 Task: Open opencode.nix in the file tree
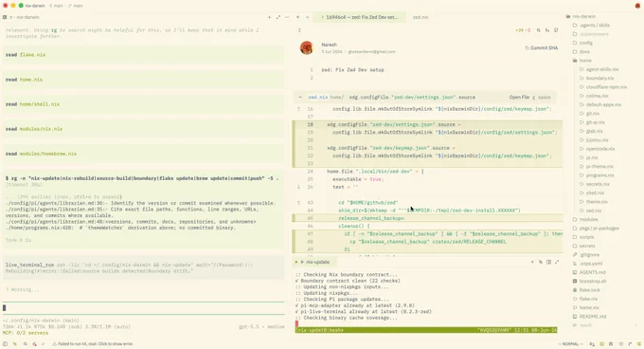[x=597, y=149]
